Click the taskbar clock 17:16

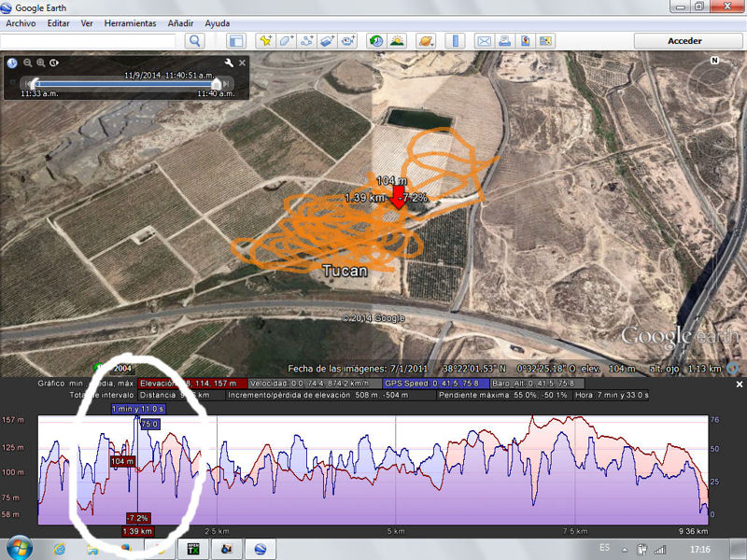(699, 549)
